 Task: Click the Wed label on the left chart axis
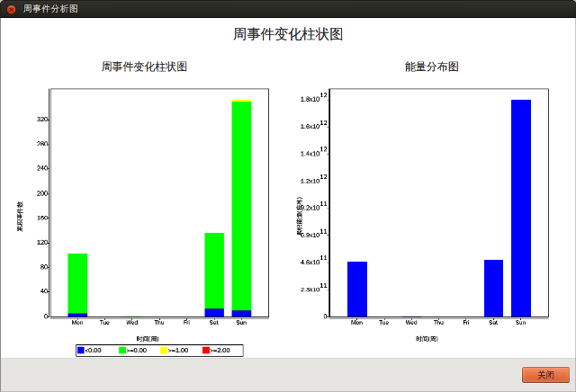pyautogui.click(x=132, y=322)
